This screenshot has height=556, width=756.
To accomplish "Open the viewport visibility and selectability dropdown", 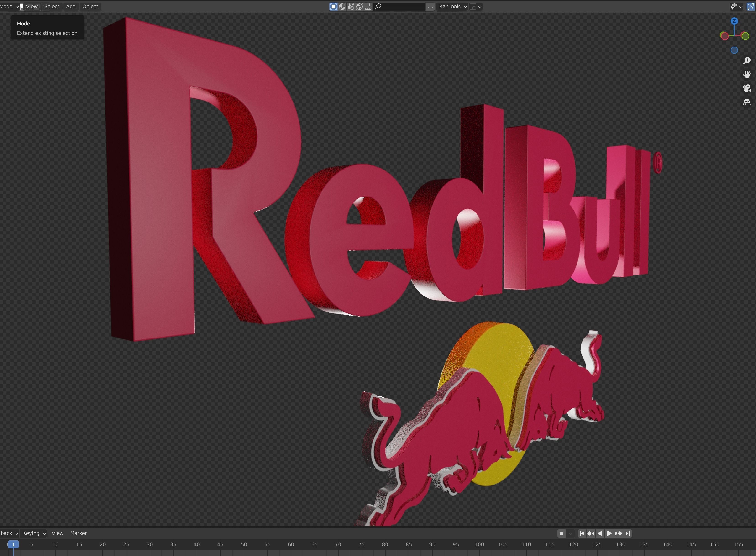I will point(736,7).
